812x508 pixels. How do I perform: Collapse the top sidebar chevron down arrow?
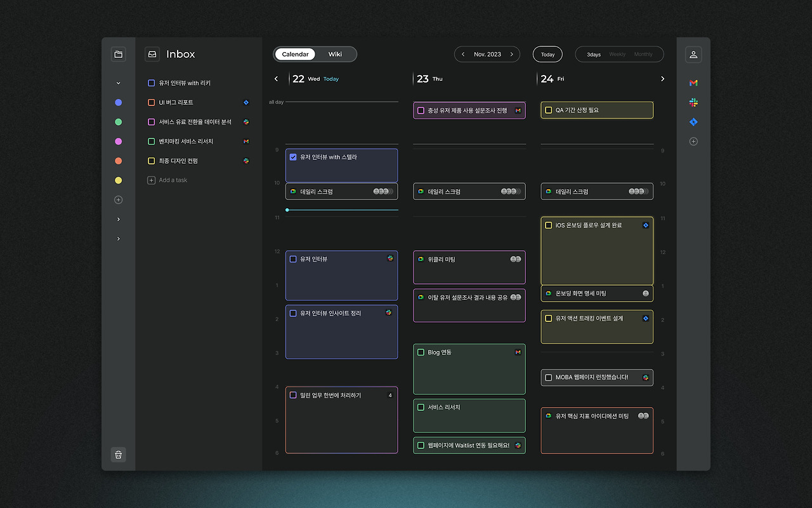[x=118, y=83]
